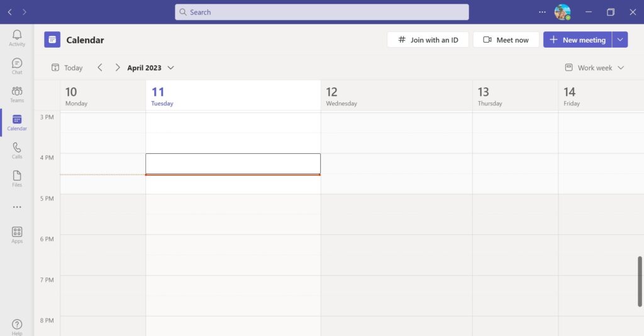Expand the New meeting dropdown arrow

click(x=620, y=40)
